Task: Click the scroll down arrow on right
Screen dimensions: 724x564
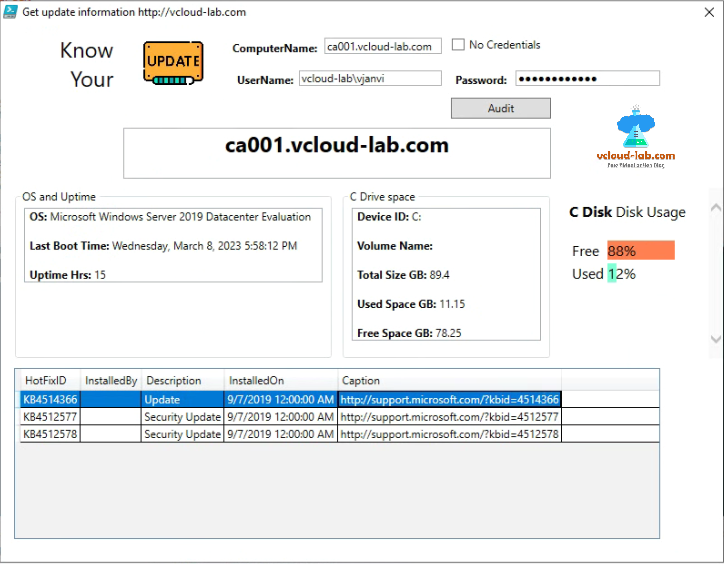Action: coord(716,339)
